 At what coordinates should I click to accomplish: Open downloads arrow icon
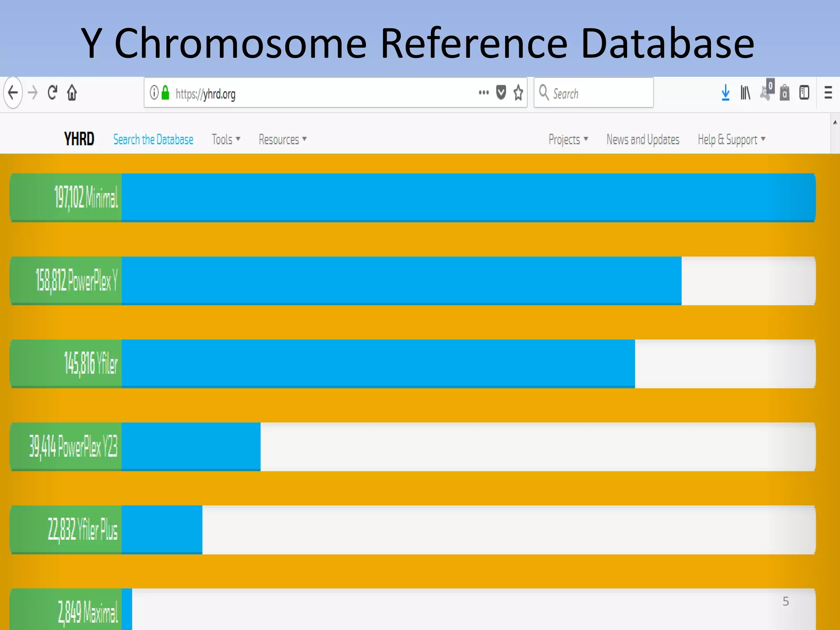pos(725,93)
